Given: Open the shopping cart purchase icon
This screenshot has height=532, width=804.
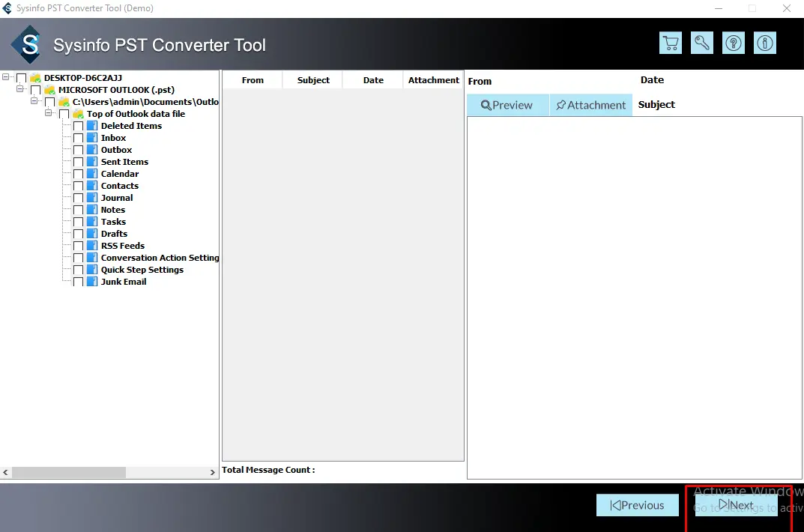Looking at the screenshot, I should (x=670, y=43).
